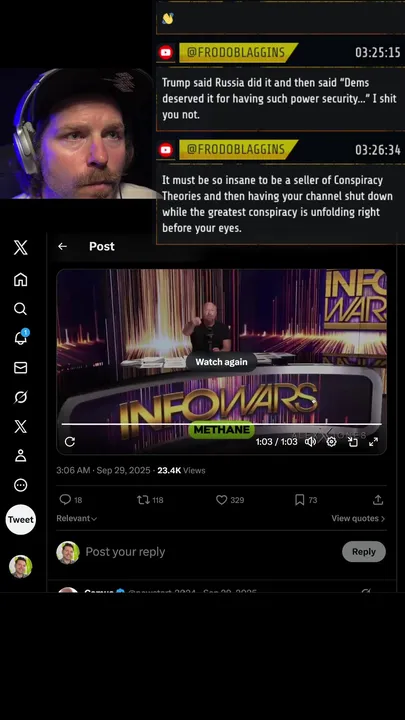
Task: Seek on the video progress bar
Action: (x=221, y=424)
